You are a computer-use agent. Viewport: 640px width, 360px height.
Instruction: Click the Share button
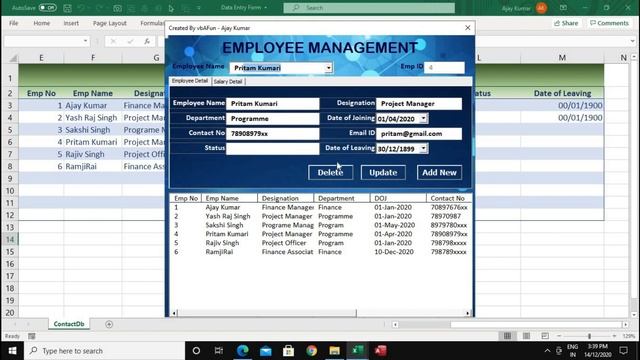[x=566, y=23]
